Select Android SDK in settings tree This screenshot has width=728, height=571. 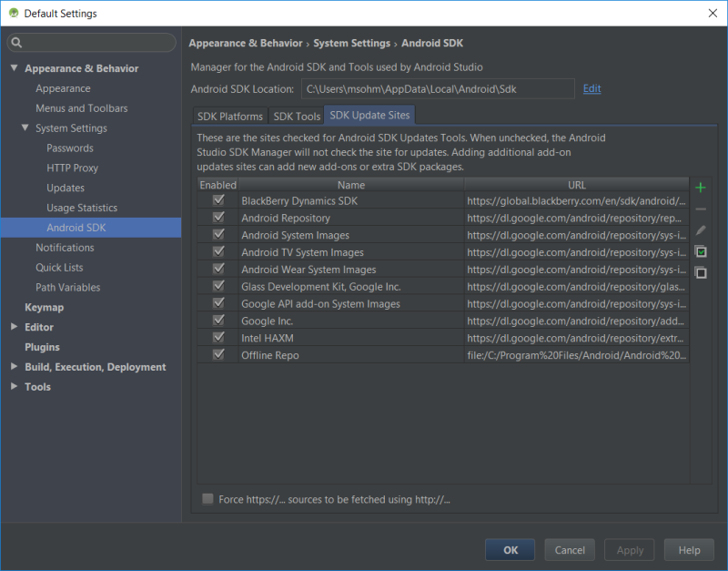point(91,228)
